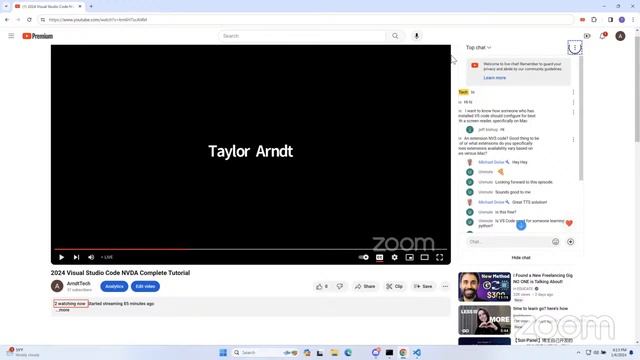Open Chrome from the taskbar
Screen dimensions: 640x360
coord(403,353)
